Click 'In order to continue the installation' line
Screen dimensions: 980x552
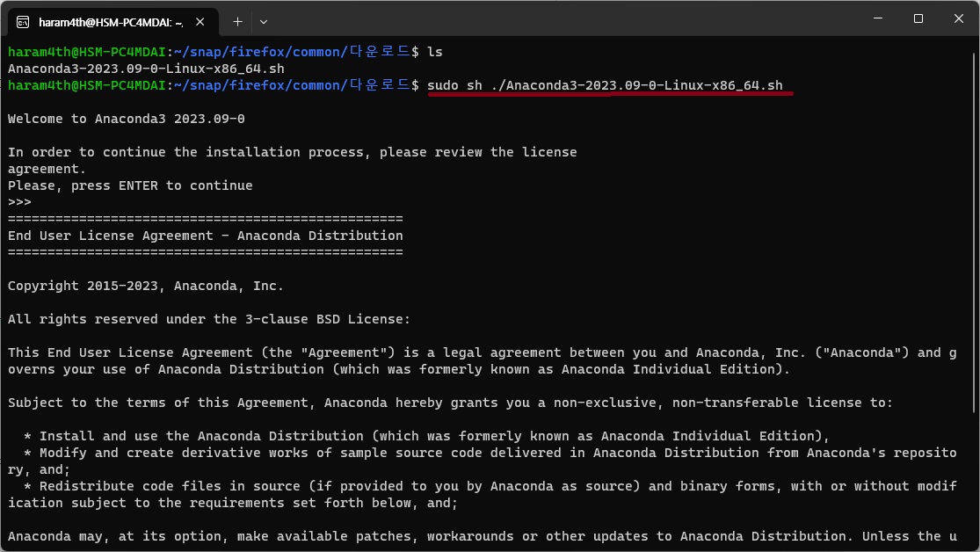[x=292, y=161]
